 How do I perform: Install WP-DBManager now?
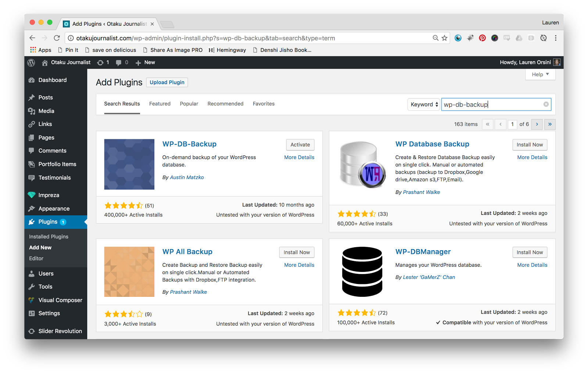(530, 252)
